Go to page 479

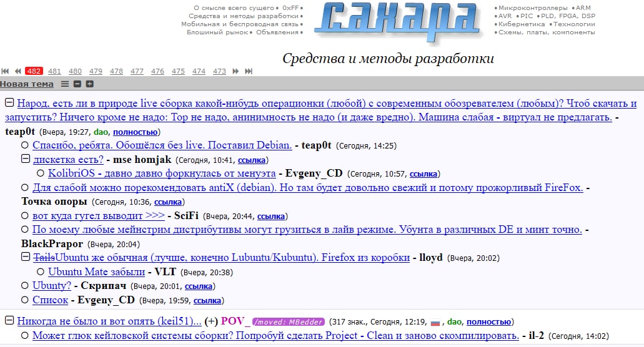click(96, 71)
